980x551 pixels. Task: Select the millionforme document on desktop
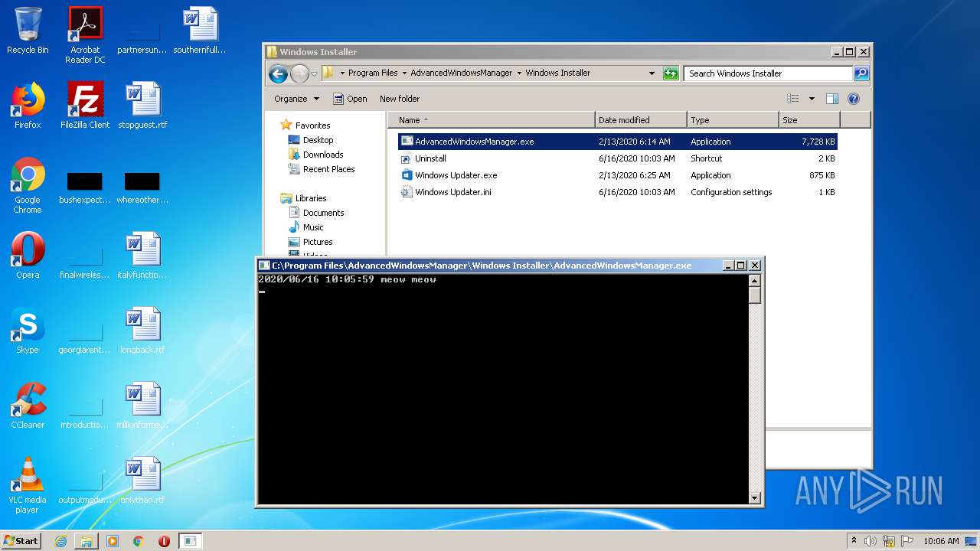[142, 406]
